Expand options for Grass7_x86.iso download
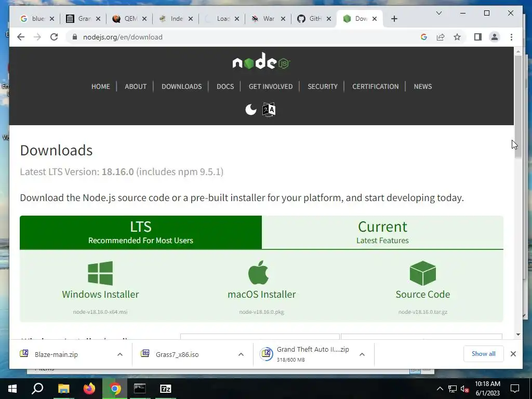 click(241, 354)
